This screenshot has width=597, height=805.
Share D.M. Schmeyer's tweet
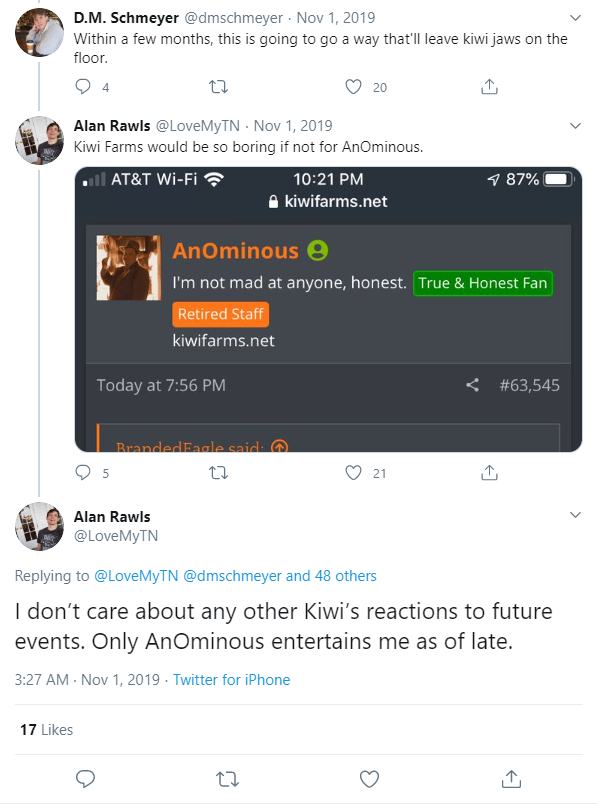[x=489, y=87]
